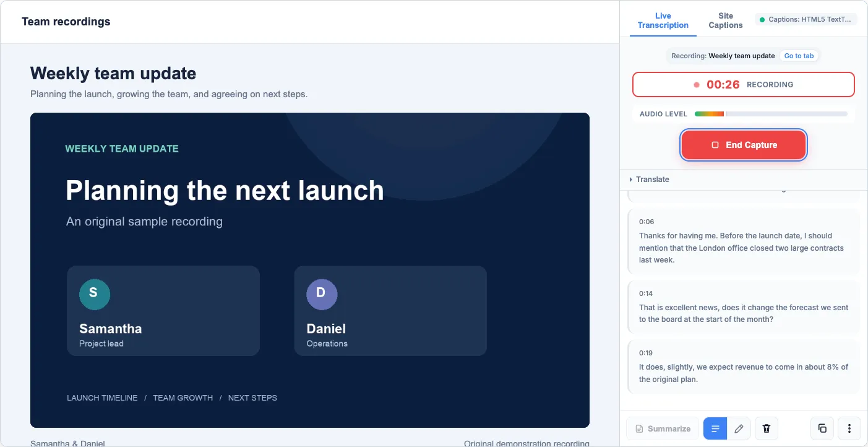Select the Live Transcription tab
This screenshot has width=868, height=447.
(663, 20)
